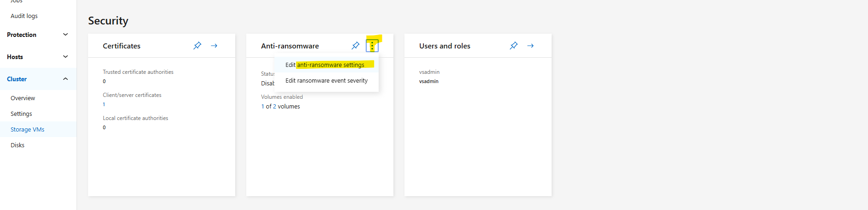Expand the Hosts navigation section
This screenshot has height=210, width=868.
[x=38, y=57]
